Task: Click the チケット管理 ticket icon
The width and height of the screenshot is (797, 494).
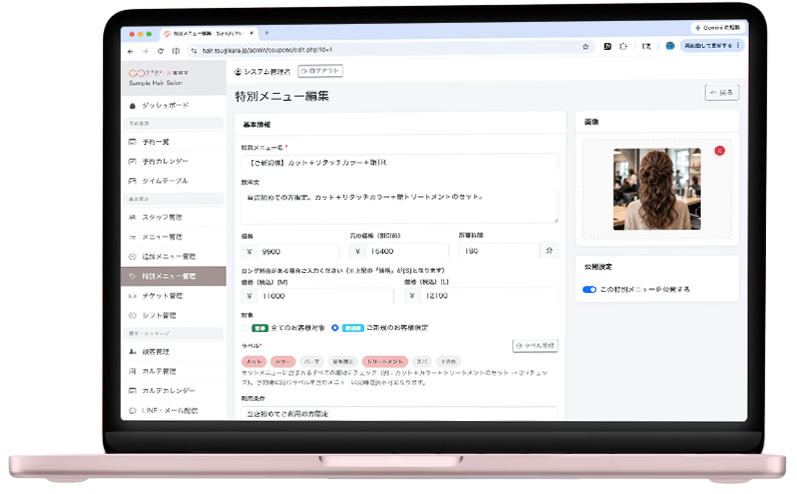Action: (133, 296)
